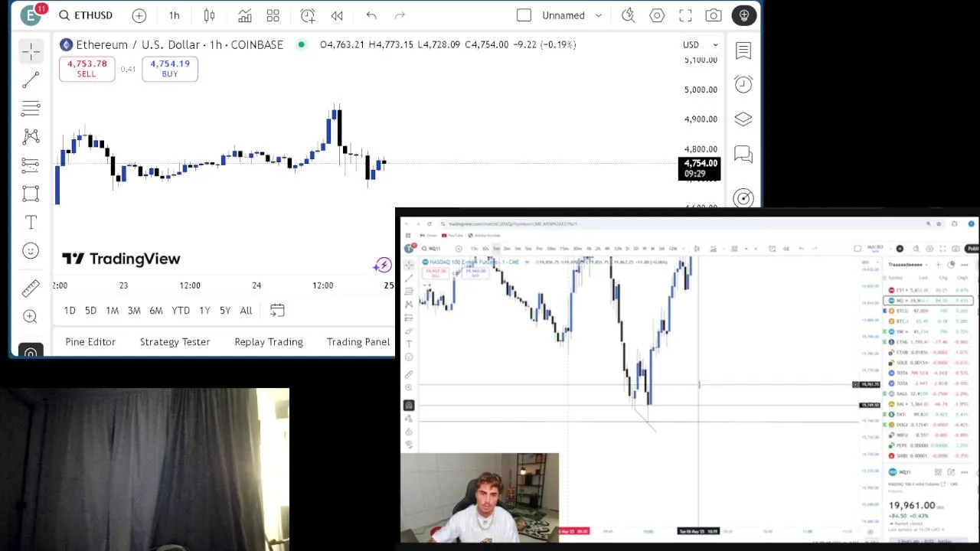
Task: Click the SELL 4,753.78 button
Action: 87,69
